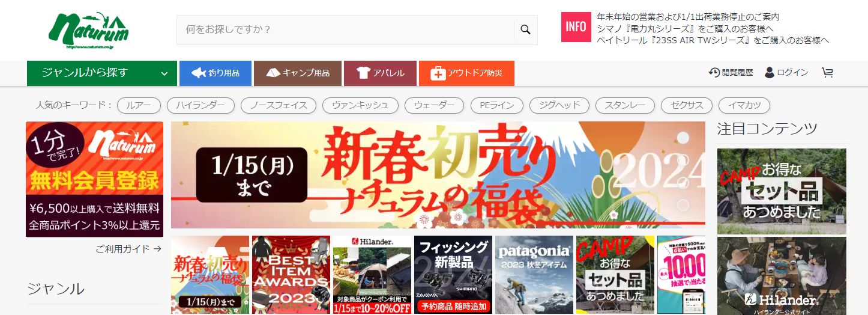Select the ウェーダー keyword chip

[x=434, y=105]
